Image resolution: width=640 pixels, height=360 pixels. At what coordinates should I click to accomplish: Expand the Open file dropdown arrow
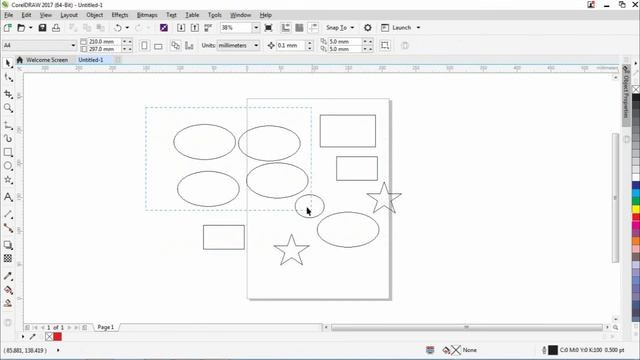point(30,28)
